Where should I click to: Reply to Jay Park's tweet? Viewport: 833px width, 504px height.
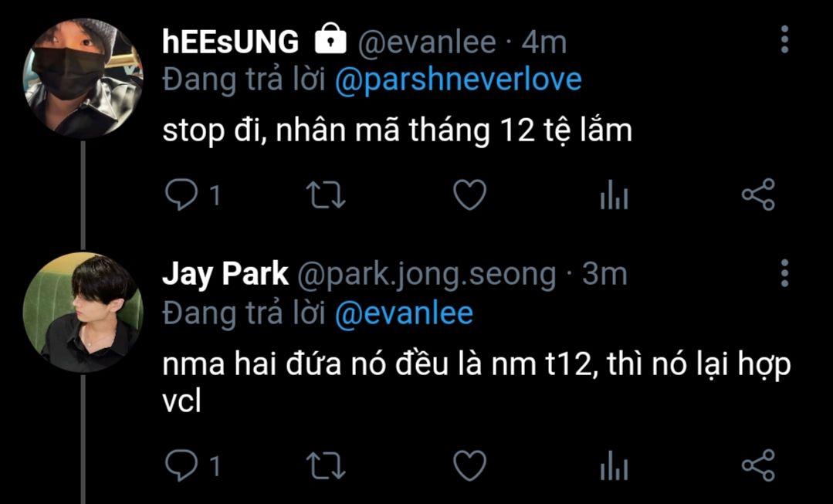(181, 465)
